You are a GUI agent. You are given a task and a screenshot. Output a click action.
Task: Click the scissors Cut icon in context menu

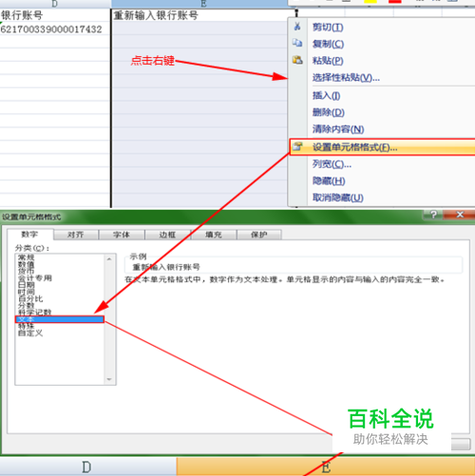[297, 27]
